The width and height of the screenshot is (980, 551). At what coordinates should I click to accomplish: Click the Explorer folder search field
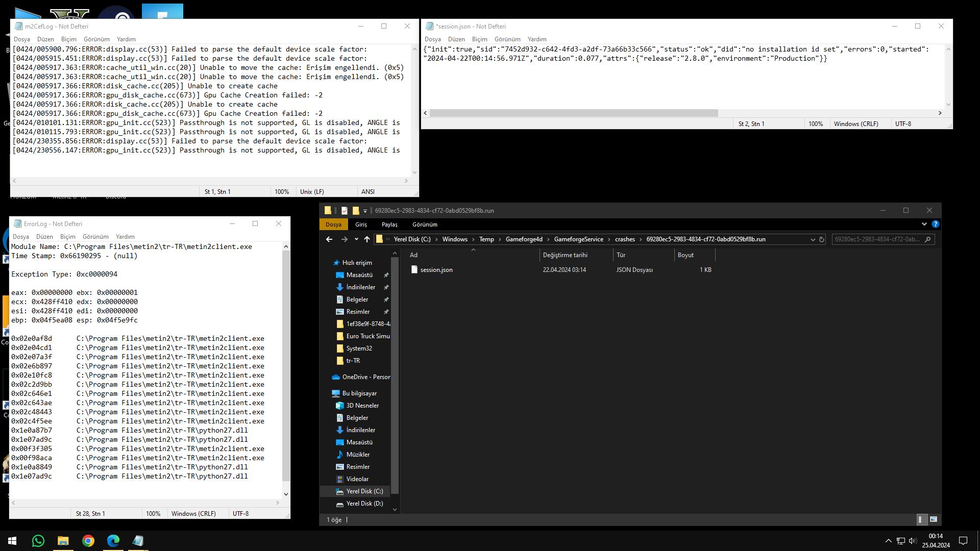pos(878,239)
